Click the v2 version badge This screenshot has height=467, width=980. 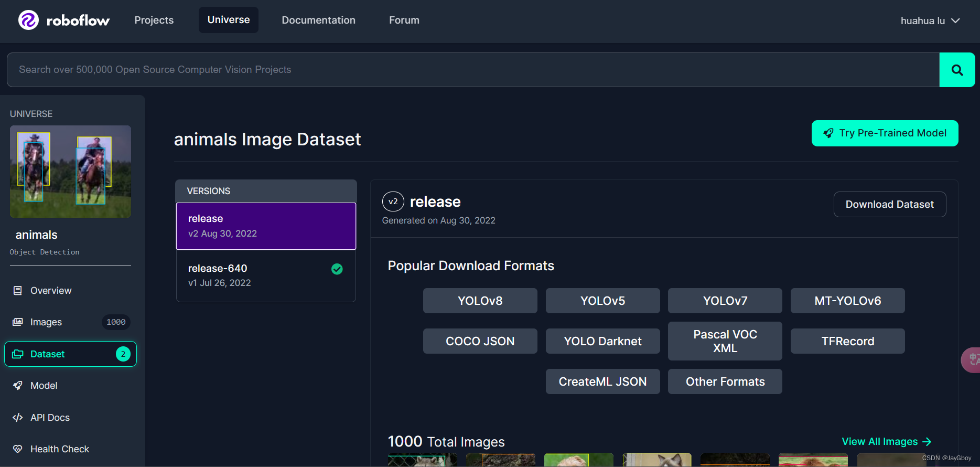pos(393,201)
